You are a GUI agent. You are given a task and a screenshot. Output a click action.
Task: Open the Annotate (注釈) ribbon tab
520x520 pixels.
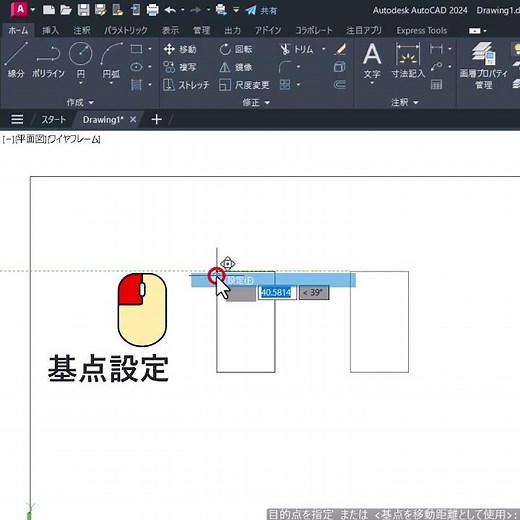pyautogui.click(x=82, y=31)
